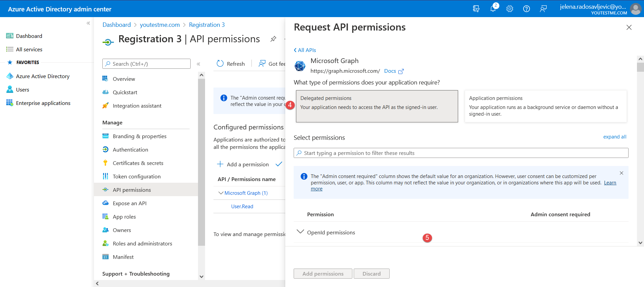Go back to All APIs
The image size is (644, 287).
coord(305,50)
